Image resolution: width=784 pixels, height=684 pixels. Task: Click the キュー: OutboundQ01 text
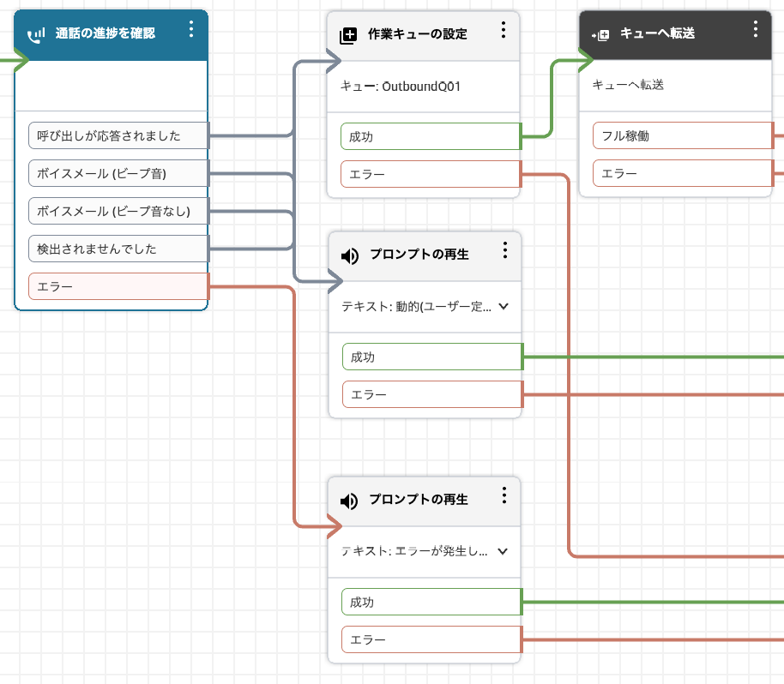tap(400, 87)
